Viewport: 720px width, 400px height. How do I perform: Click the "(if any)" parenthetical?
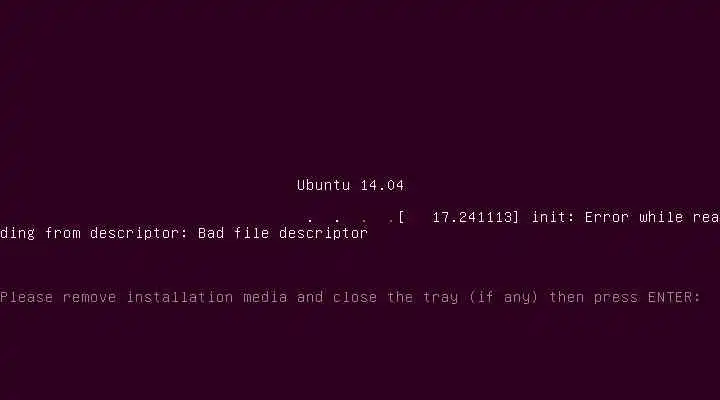click(503, 298)
